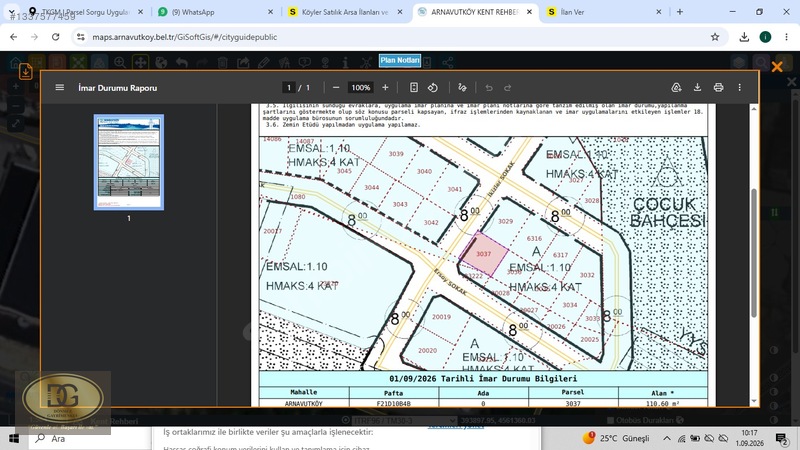
Task: Click the home icon in map toolbar
Action: 16,62
